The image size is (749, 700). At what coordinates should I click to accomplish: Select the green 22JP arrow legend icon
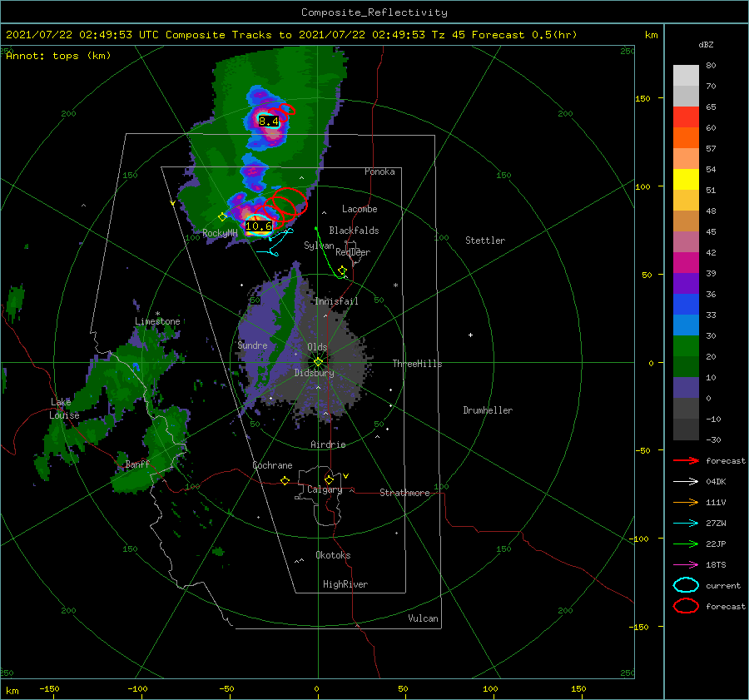[686, 544]
